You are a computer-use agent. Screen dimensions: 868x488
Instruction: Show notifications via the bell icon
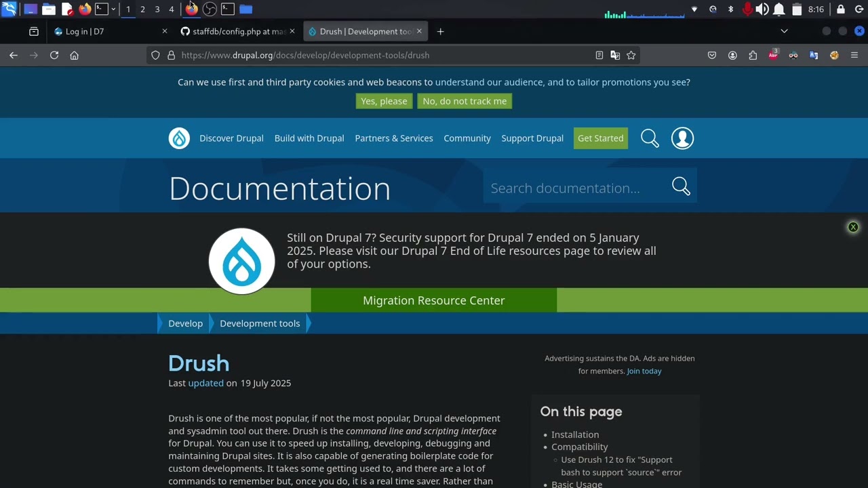[x=779, y=9]
